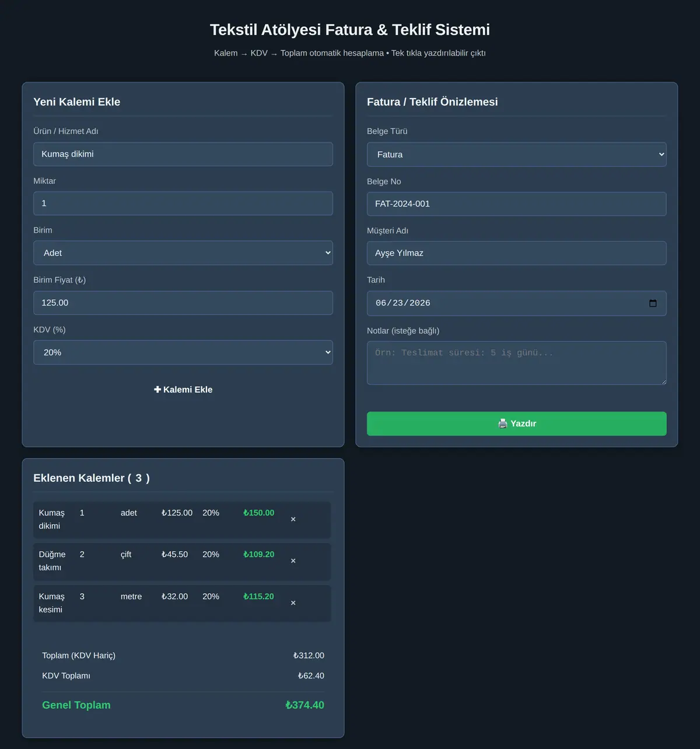Image resolution: width=700 pixels, height=749 pixels.
Task: Edit the Birim Fiyat price field
Action: (x=183, y=303)
